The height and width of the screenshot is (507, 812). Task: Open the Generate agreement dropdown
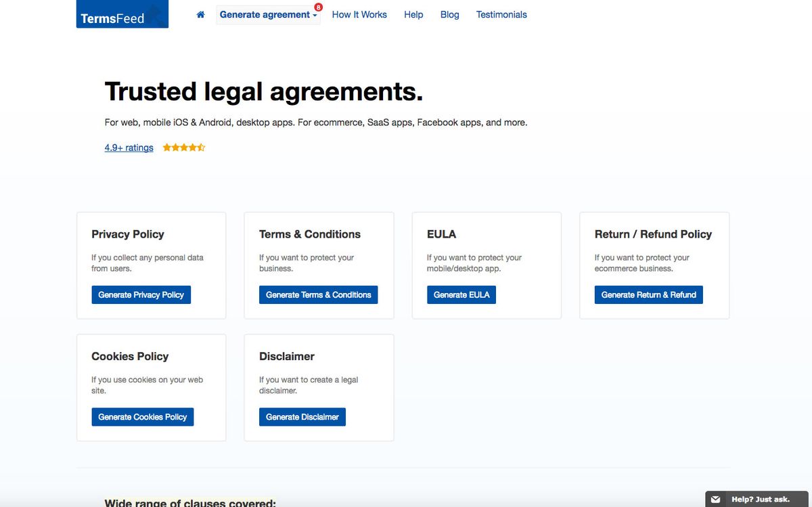click(x=264, y=14)
